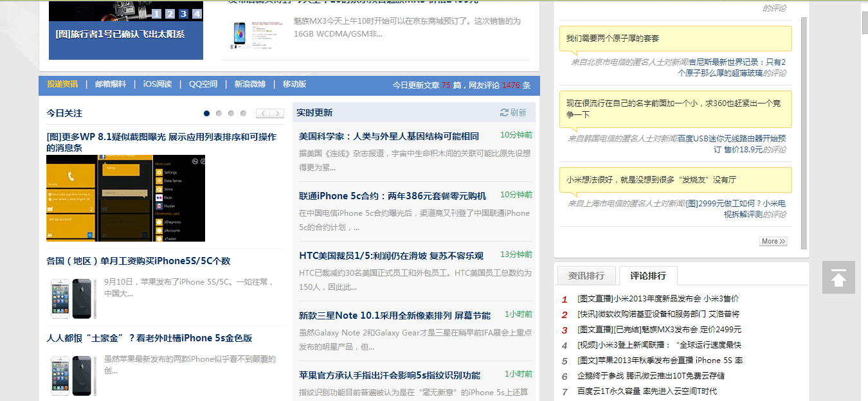The width and height of the screenshot is (868, 401).
Task: Open linked news 康宁斯最新世界记录
Action: pos(732,67)
